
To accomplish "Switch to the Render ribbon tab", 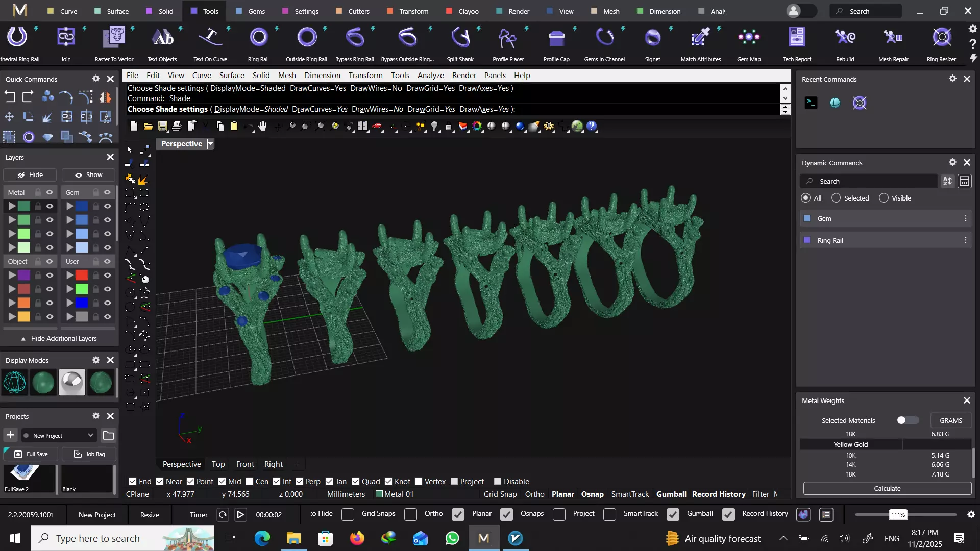I will click(512, 11).
